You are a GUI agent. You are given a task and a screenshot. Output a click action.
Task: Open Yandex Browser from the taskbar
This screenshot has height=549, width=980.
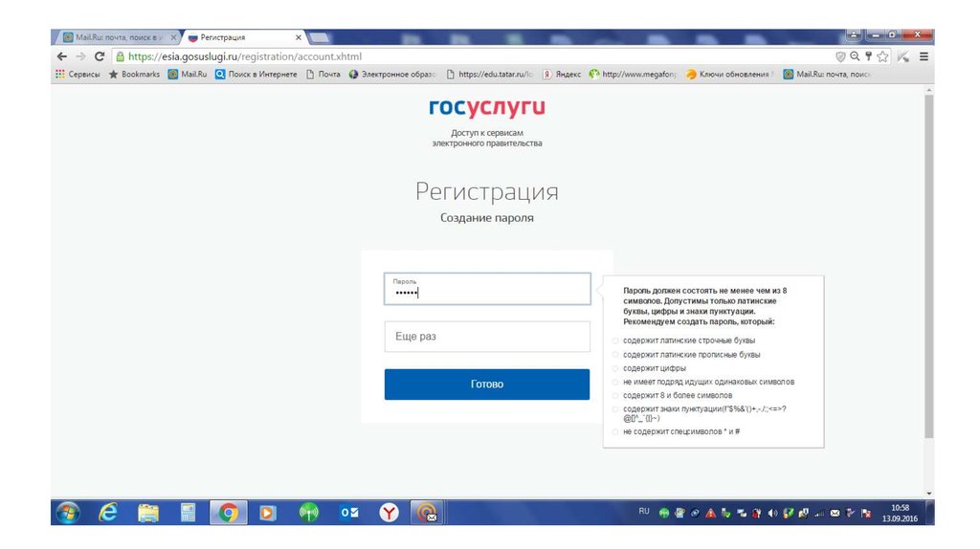tap(389, 513)
